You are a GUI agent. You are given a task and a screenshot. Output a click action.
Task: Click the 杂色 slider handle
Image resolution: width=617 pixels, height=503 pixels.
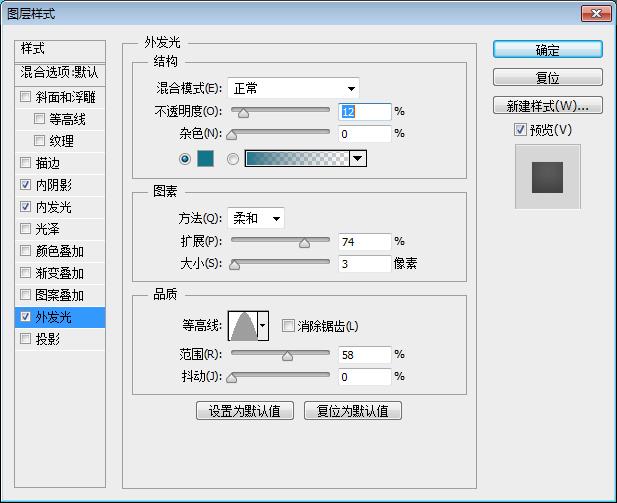pos(232,135)
